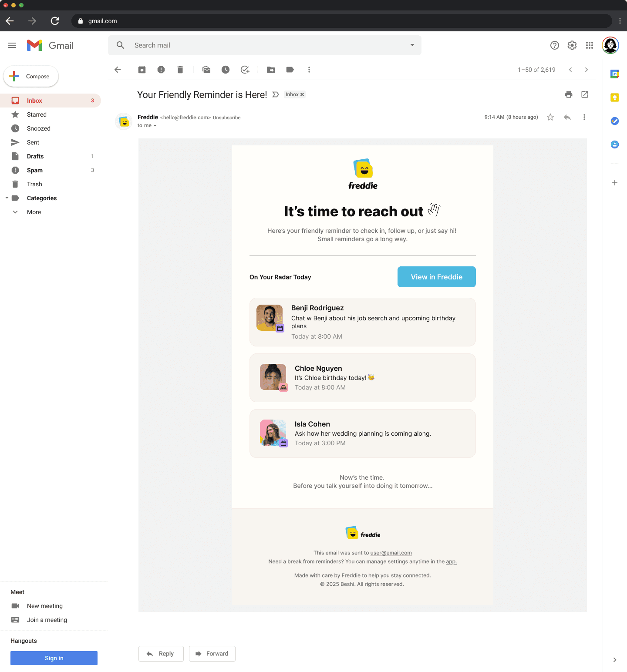Start a New meeting
Screen dimensions: 627x672
tap(45, 606)
